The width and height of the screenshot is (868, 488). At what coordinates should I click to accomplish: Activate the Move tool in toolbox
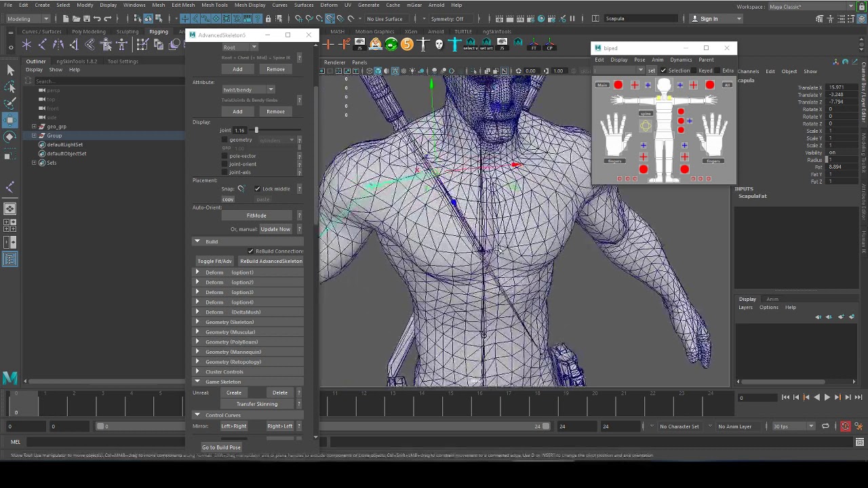10,120
